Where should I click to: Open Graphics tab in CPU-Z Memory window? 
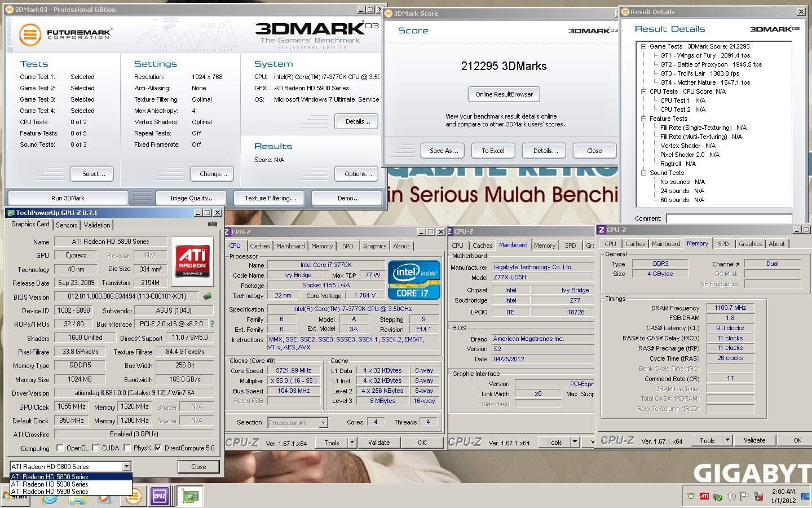point(751,244)
